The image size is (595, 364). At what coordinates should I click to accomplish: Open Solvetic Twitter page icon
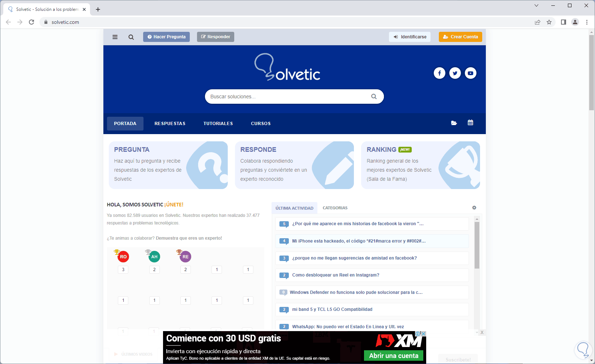pyautogui.click(x=455, y=73)
